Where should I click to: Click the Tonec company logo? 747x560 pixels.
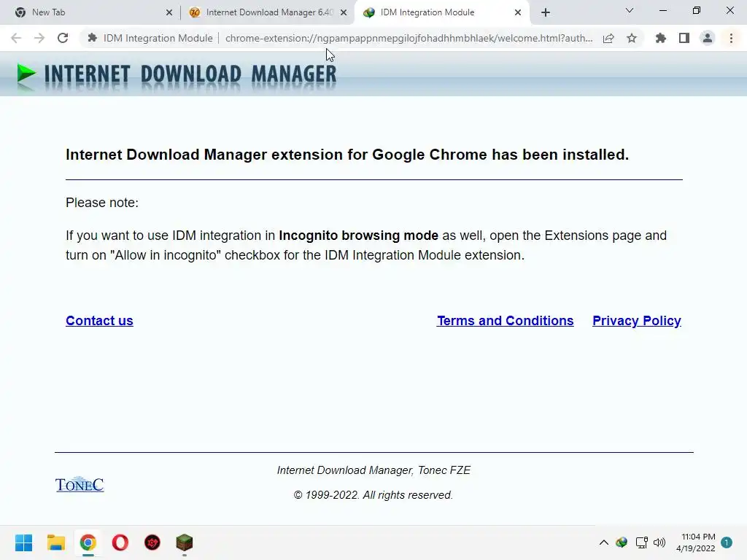point(80,484)
